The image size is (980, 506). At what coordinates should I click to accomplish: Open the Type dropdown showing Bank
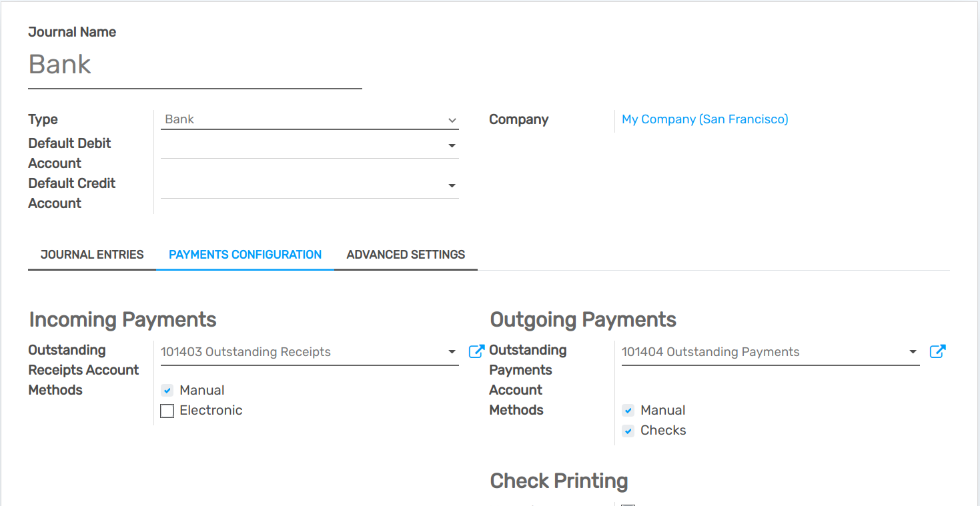(310, 120)
